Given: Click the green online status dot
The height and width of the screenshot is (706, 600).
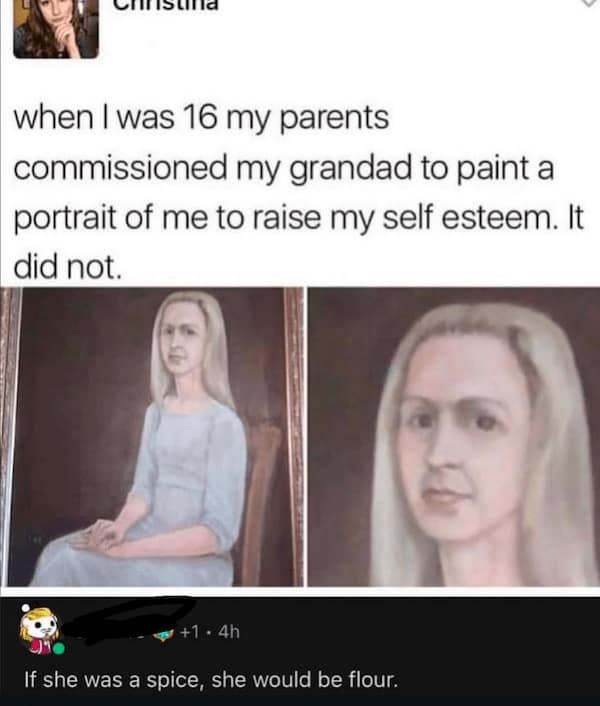Looking at the screenshot, I should [x=58, y=649].
